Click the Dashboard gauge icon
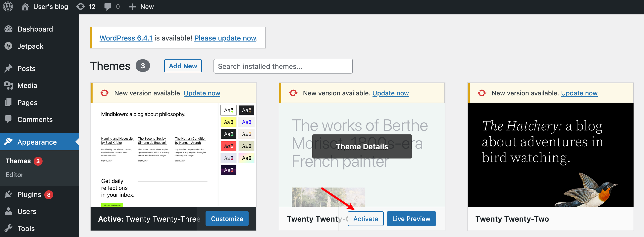Viewport: 644px width, 237px height. click(8, 29)
